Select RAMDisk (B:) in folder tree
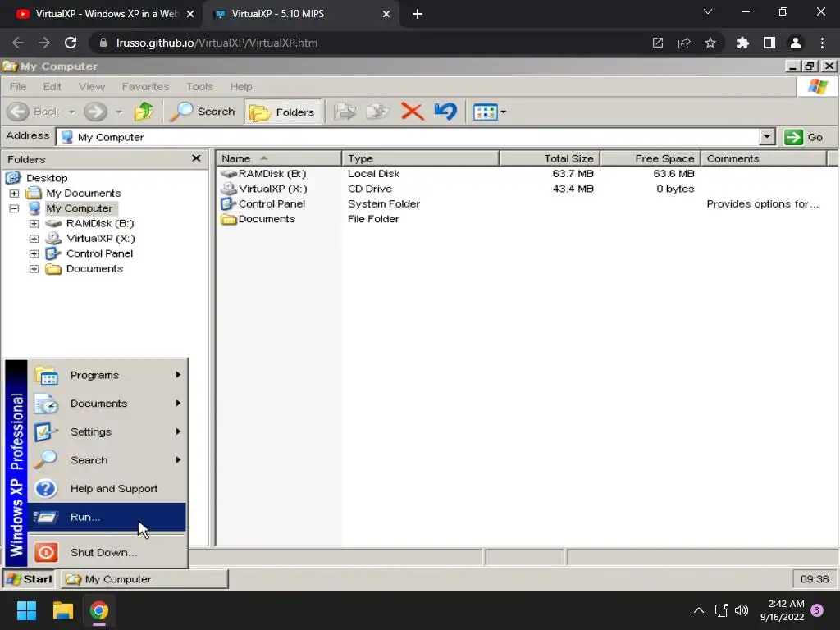The height and width of the screenshot is (630, 840). coord(99,223)
